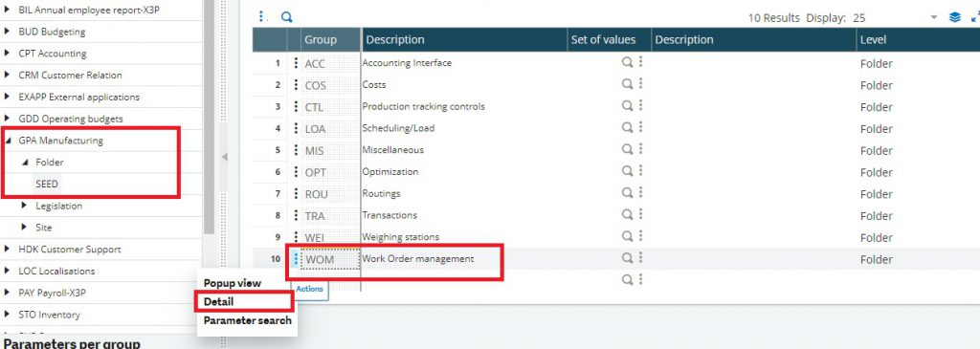
Task: Open the layers stack icon near Display
Action: click(954, 17)
